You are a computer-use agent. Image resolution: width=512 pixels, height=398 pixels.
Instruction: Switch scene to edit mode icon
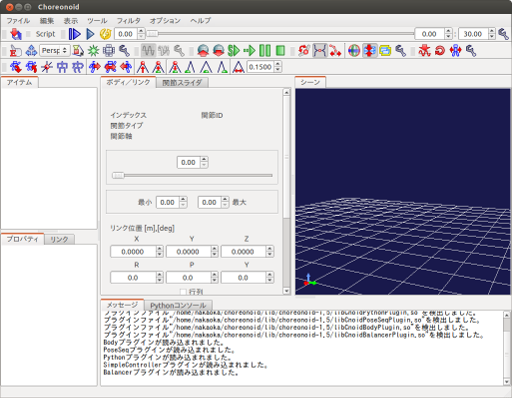pyautogui.click(x=15, y=51)
